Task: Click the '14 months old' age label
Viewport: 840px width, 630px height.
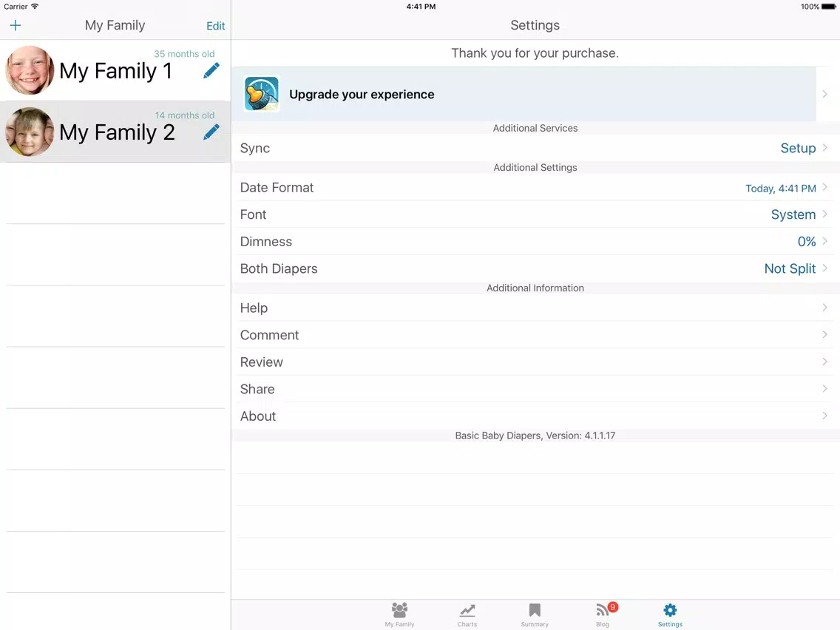Action: pyautogui.click(x=184, y=115)
